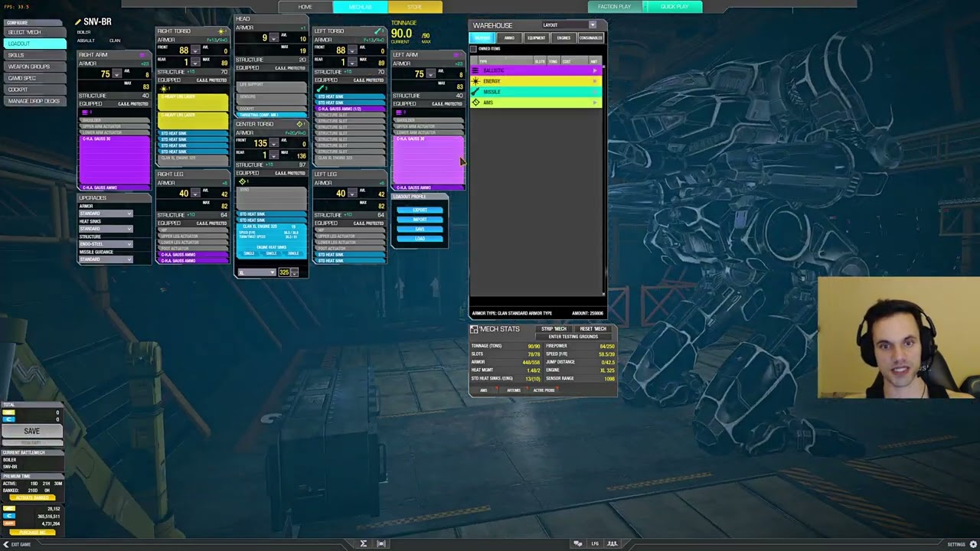Select the top C-Heavy Lrg Laser in Right Torso
The width and height of the screenshot is (980, 551).
click(x=193, y=103)
